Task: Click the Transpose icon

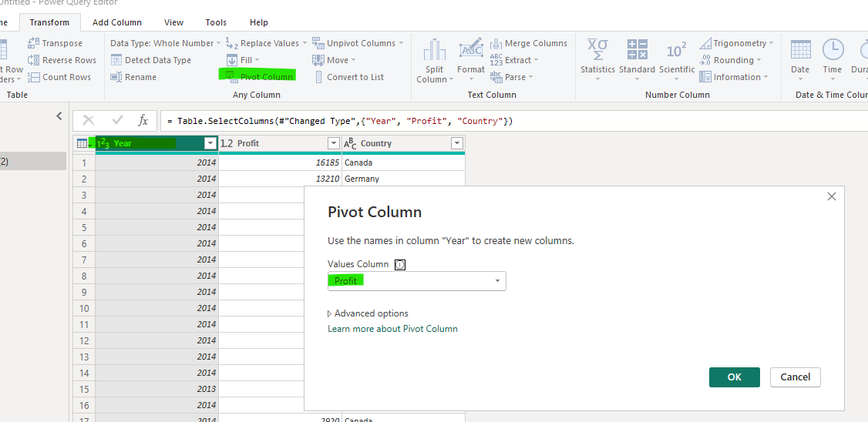Action: click(33, 43)
